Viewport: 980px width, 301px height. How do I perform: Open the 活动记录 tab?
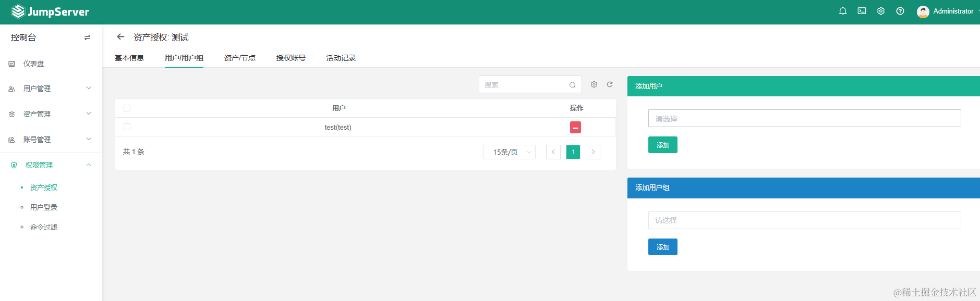[341, 58]
